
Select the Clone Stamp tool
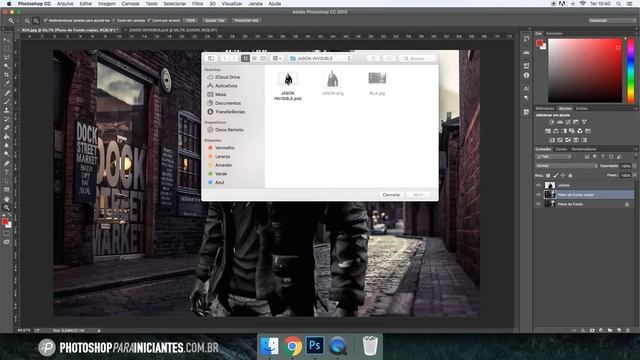[7, 110]
